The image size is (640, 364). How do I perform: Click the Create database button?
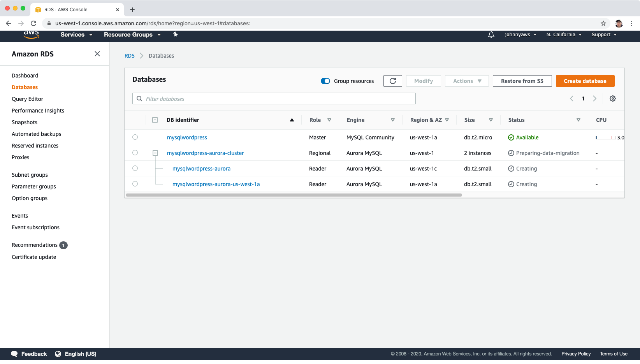[585, 81]
